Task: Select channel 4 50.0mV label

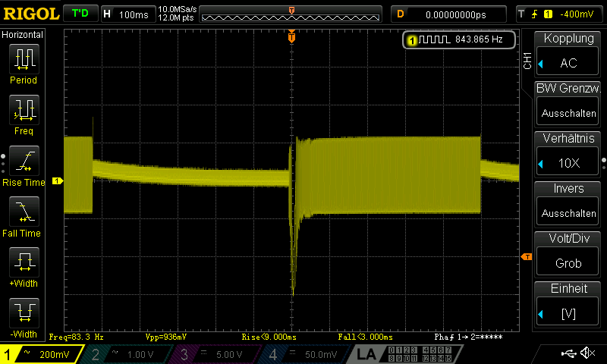Action: pyautogui.click(x=320, y=354)
